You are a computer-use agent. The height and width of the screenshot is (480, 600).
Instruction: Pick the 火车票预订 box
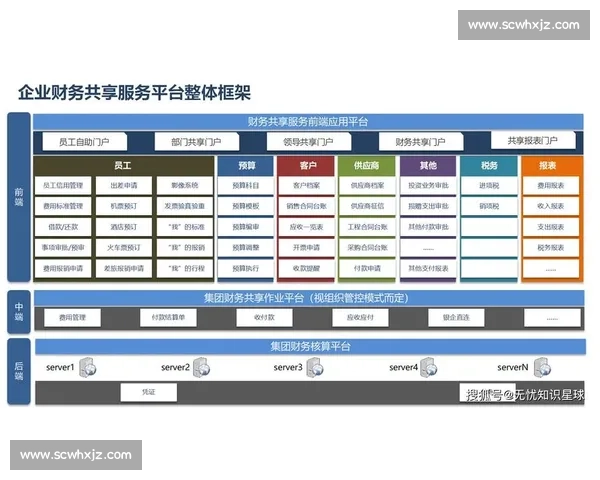coord(124,248)
